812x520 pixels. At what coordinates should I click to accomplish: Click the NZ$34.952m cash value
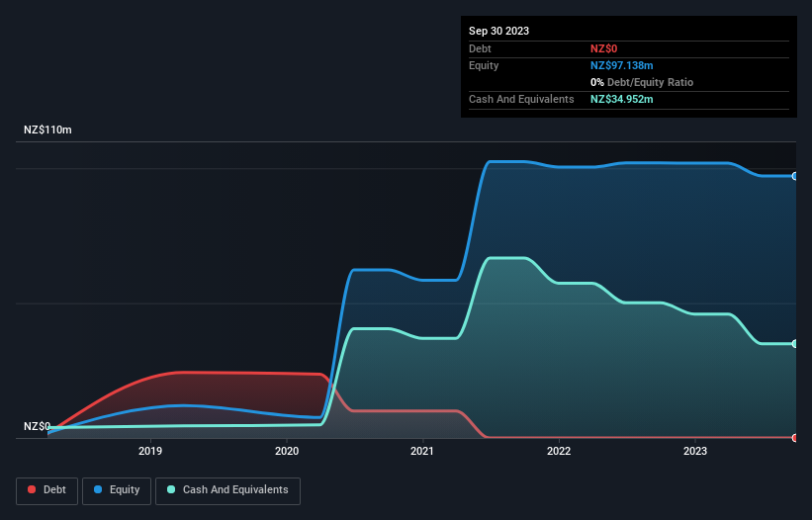point(621,99)
